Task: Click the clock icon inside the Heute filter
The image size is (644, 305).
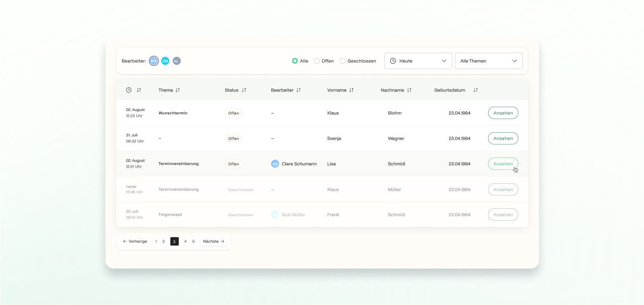Action: pyautogui.click(x=393, y=61)
